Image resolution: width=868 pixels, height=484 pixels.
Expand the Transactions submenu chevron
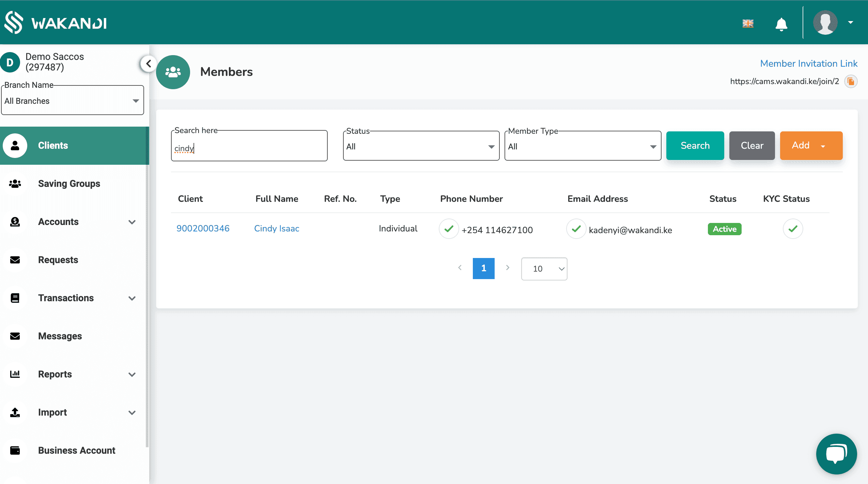(x=132, y=298)
